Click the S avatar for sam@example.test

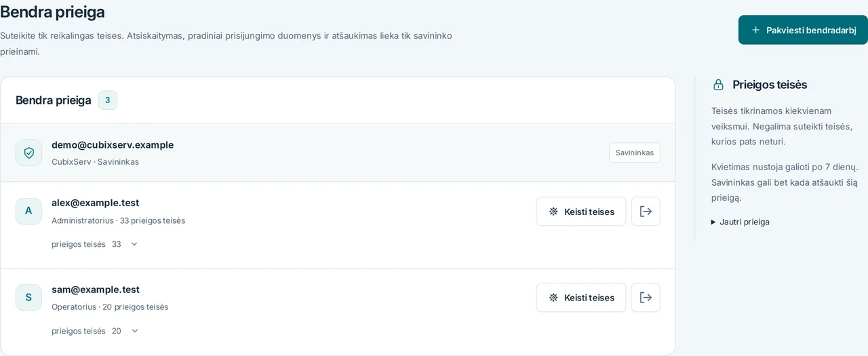[x=28, y=297]
